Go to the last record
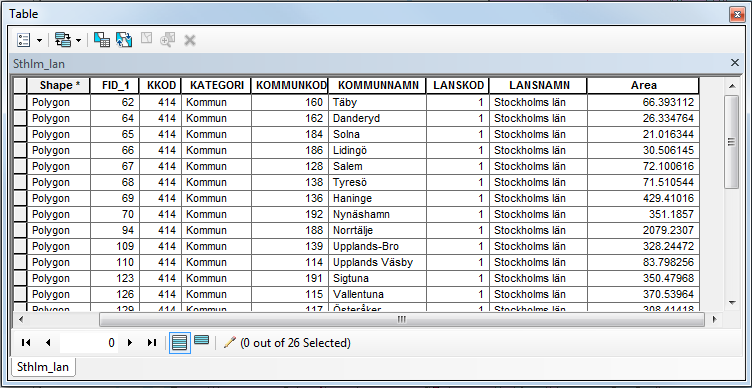The height and width of the screenshot is (388, 752). 152,342
